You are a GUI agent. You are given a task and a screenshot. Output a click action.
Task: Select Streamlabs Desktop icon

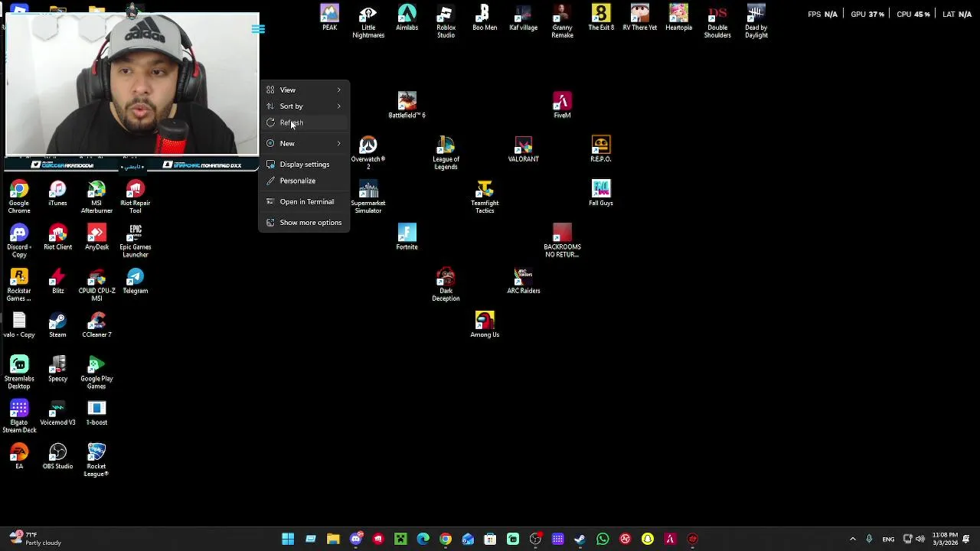(x=19, y=373)
